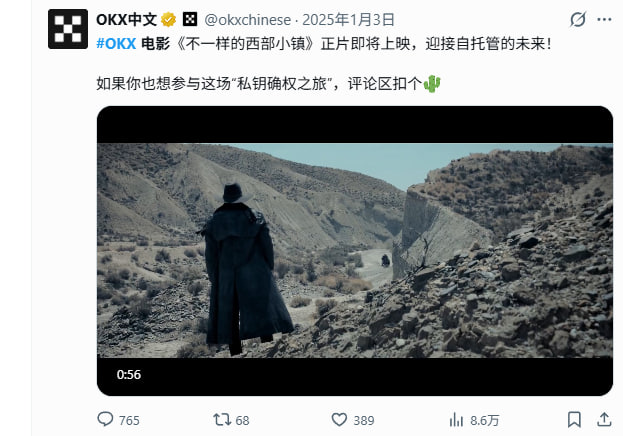623x436 pixels.
Task: View post analytics showing 8.6万
Action: pyautogui.click(x=474, y=420)
